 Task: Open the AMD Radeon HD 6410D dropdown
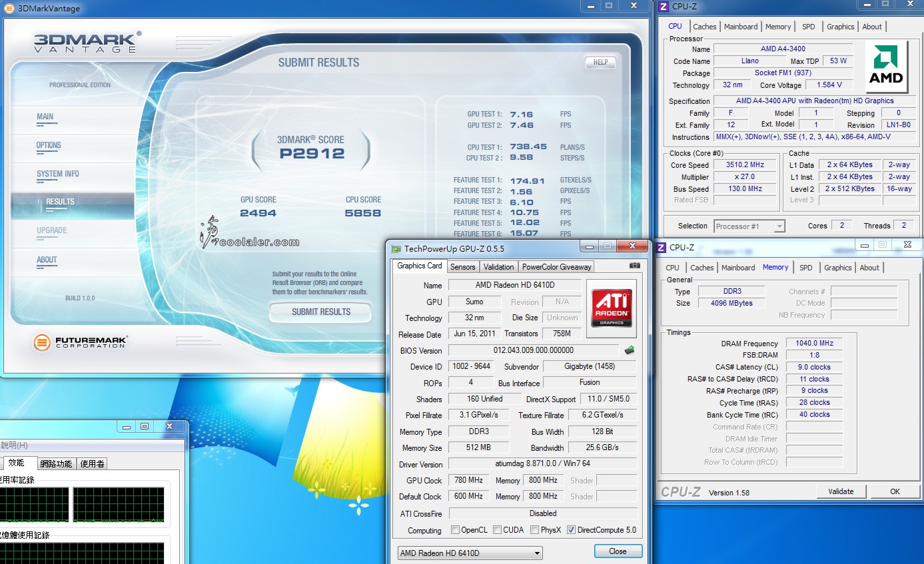coord(470,553)
